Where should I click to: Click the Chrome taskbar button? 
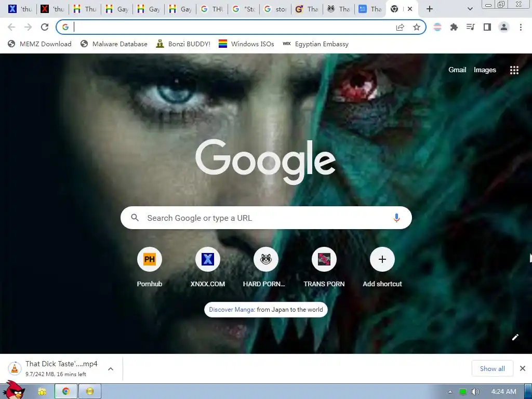(66, 392)
